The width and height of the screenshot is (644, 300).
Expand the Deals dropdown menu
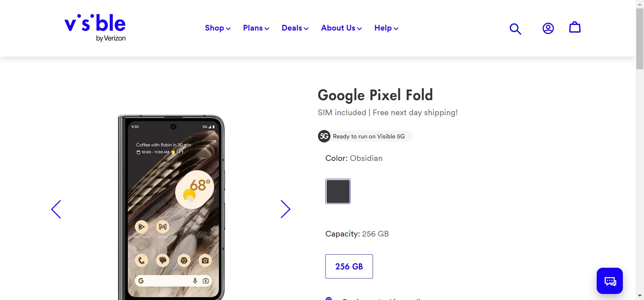(x=295, y=28)
